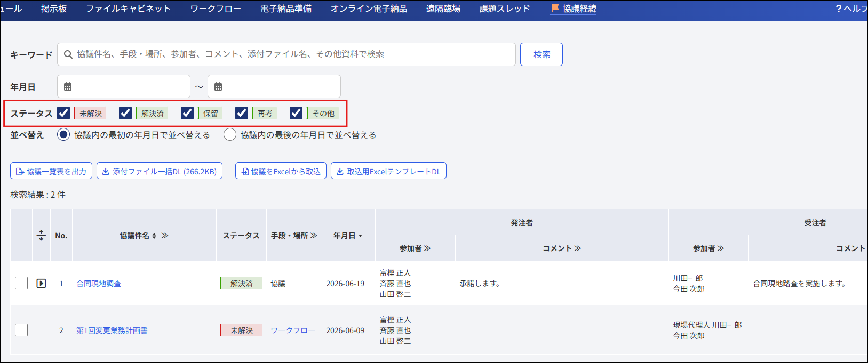Open the ファイルキャビネット menu
868x363 pixels.
(x=129, y=9)
